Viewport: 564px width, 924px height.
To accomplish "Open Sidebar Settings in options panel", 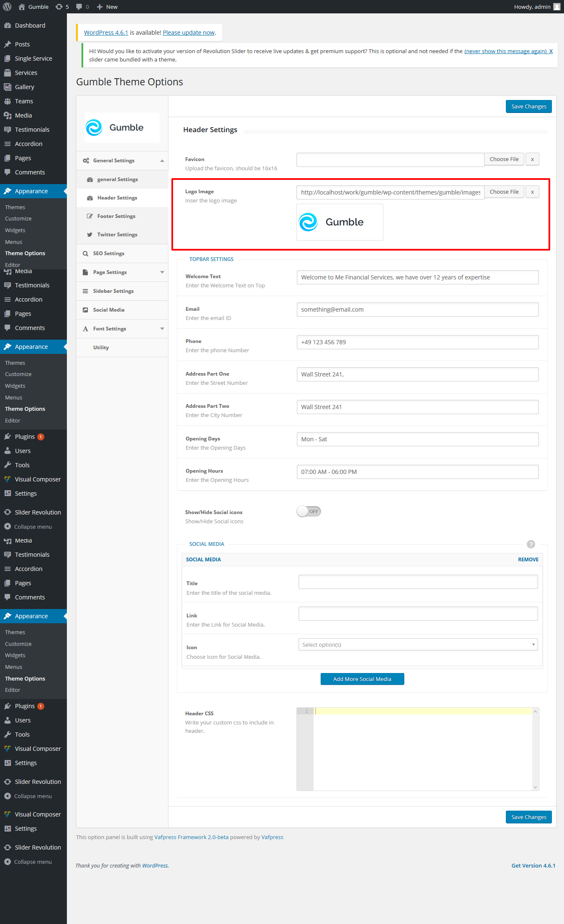I will (113, 291).
